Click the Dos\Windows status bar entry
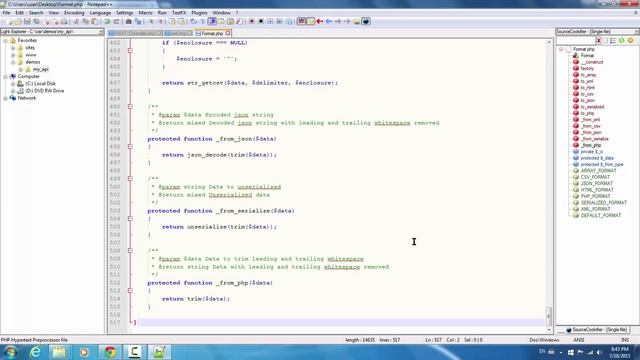 544,340
